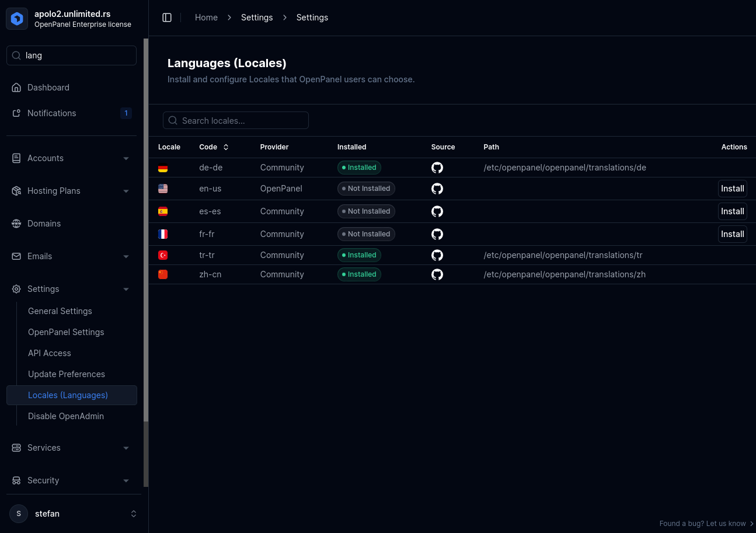
Task: Click the Emails envelope icon
Action: pyautogui.click(x=16, y=256)
